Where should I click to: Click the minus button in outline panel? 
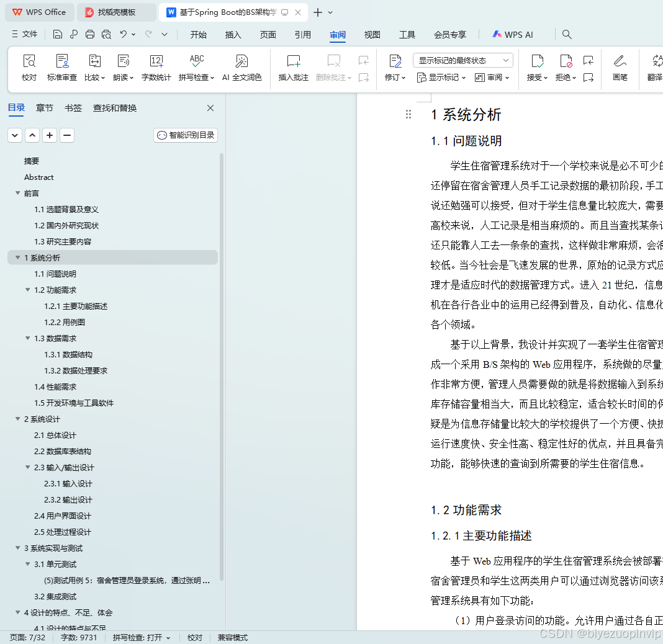click(67, 135)
